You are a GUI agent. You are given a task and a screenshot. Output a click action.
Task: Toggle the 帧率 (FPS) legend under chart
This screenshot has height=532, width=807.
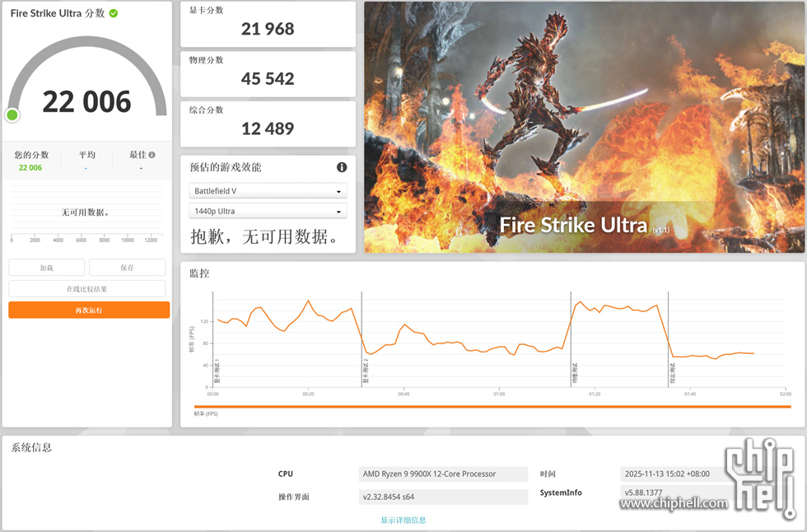pyautogui.click(x=205, y=413)
